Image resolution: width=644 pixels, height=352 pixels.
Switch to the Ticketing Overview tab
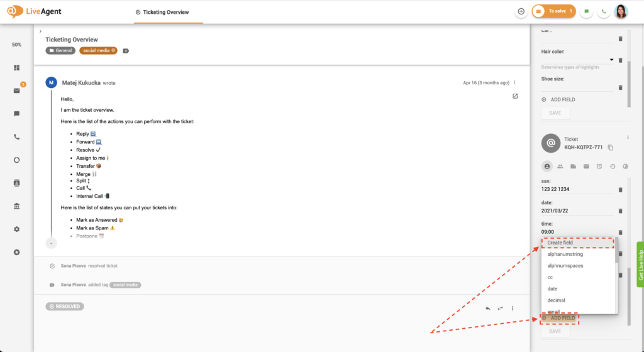click(x=166, y=12)
